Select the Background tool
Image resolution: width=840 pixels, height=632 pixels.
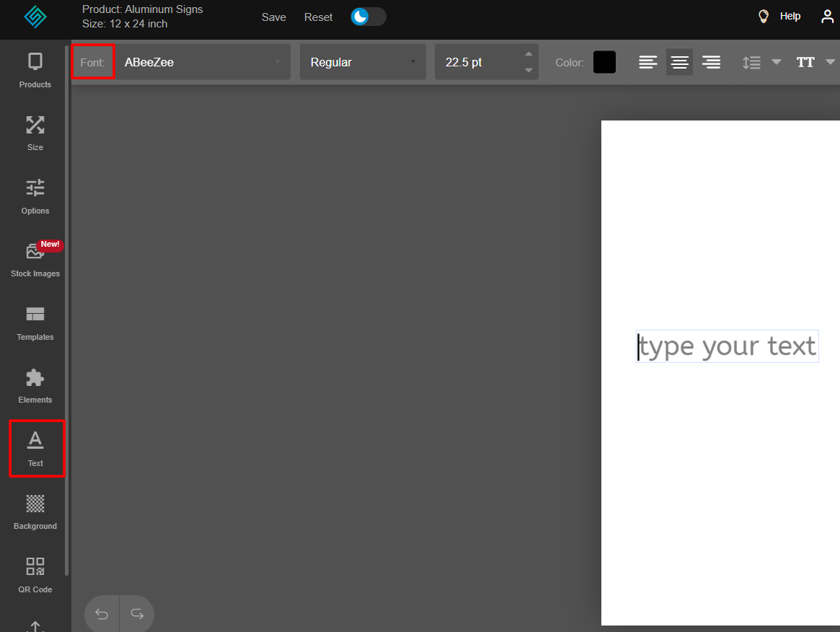(x=35, y=512)
